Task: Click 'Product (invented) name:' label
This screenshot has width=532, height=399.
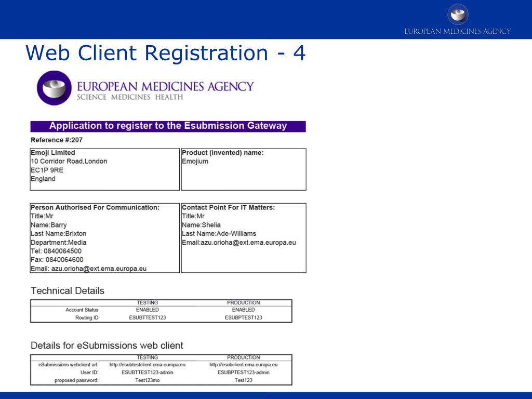Action: click(222, 153)
